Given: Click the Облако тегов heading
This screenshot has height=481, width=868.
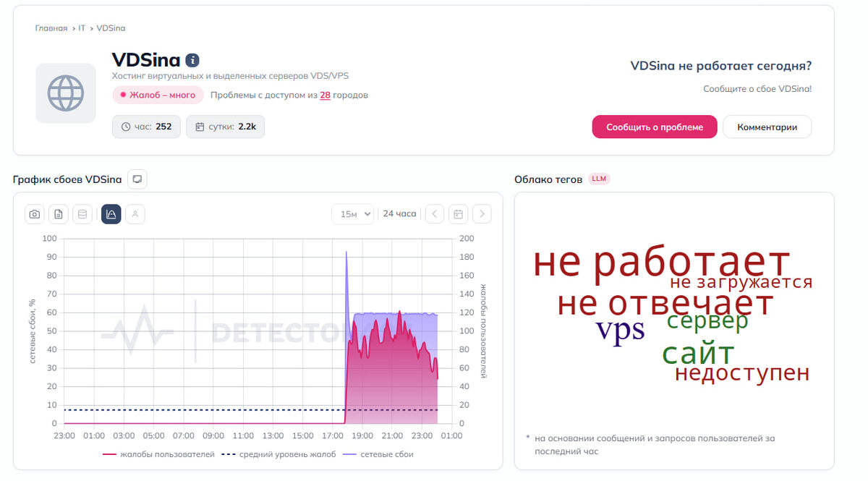Looking at the screenshot, I should coord(548,179).
